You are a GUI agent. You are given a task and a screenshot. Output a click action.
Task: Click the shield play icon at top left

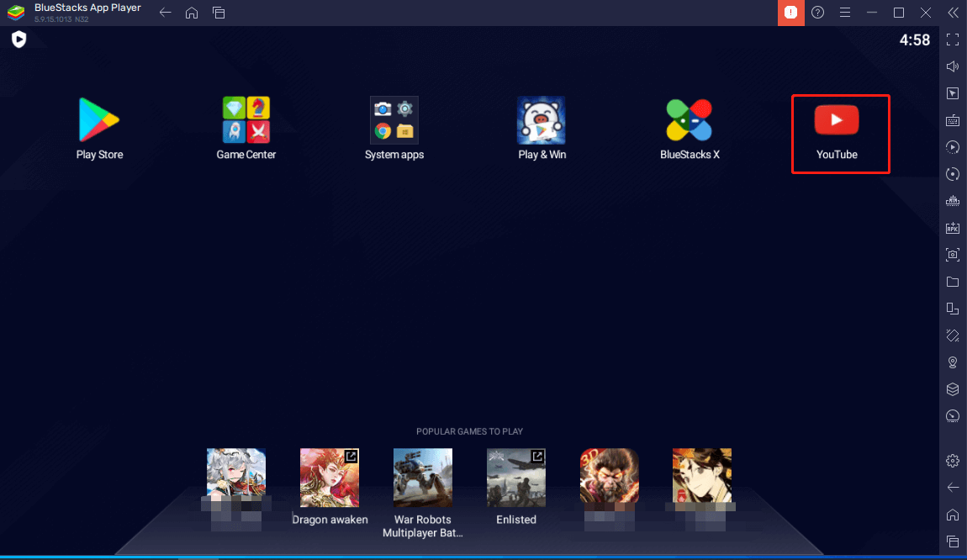click(x=19, y=40)
